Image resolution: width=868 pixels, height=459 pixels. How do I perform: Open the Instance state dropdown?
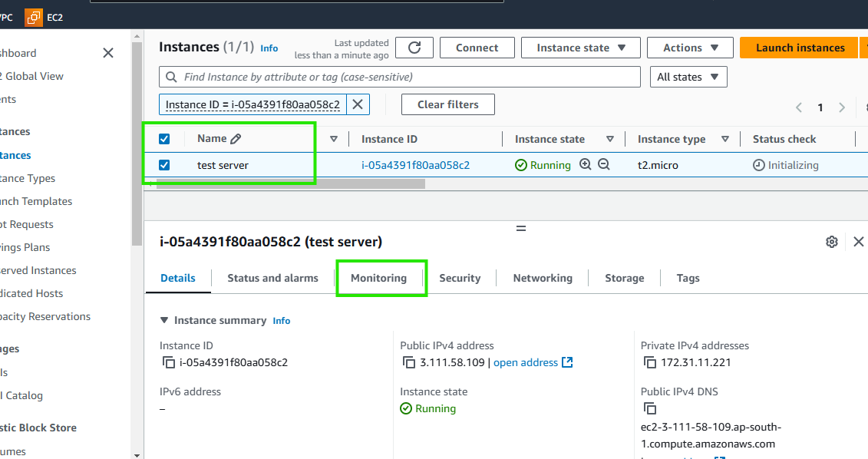pyautogui.click(x=580, y=47)
